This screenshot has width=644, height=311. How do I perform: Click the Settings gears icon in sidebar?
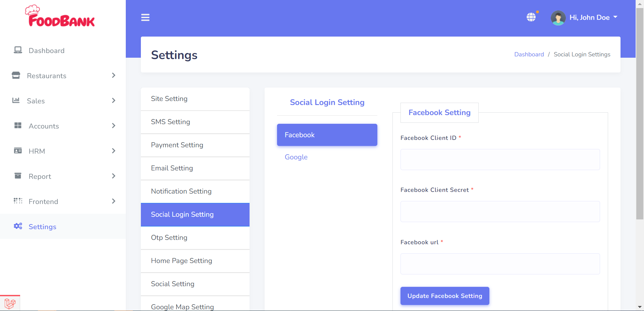pos(18,226)
